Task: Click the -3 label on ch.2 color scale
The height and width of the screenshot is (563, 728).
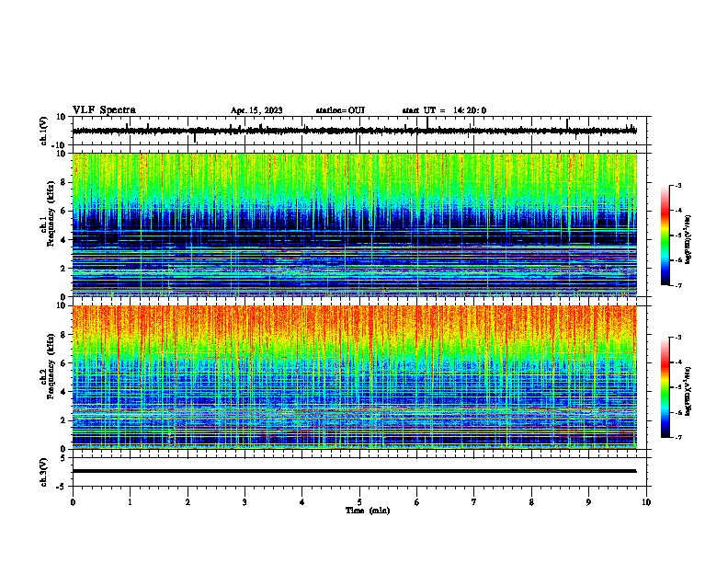Action: coord(678,338)
